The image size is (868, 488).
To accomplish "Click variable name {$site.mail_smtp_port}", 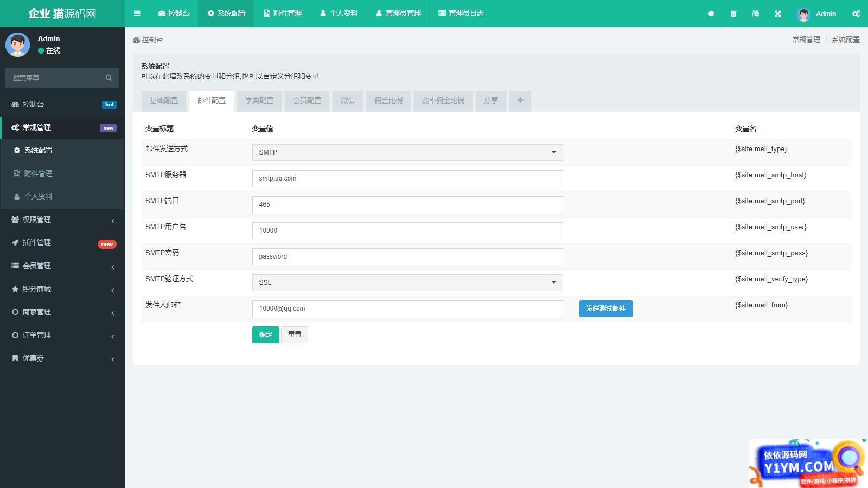I will coord(770,201).
